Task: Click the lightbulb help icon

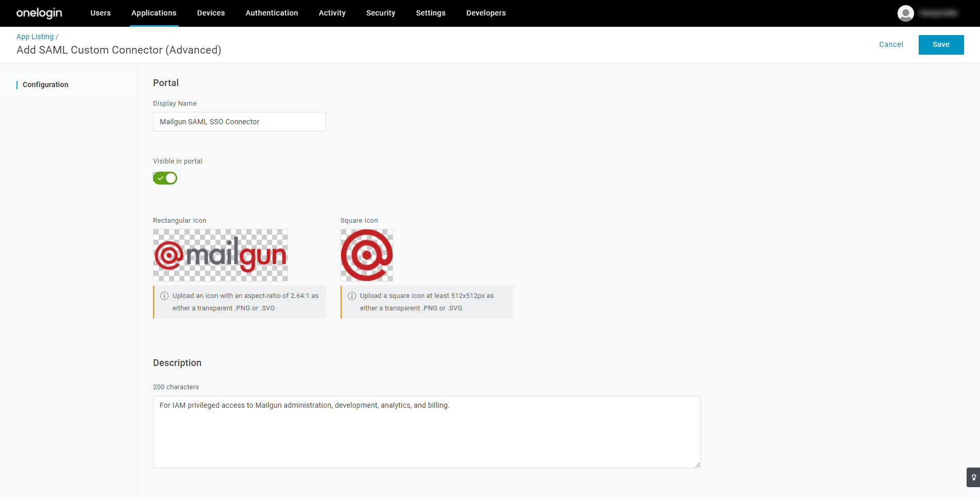Action: point(973,477)
